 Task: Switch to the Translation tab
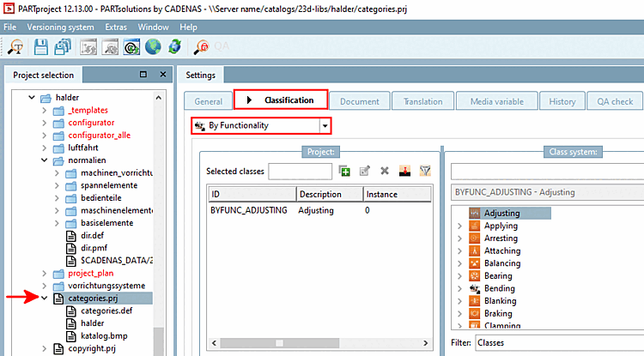click(423, 101)
